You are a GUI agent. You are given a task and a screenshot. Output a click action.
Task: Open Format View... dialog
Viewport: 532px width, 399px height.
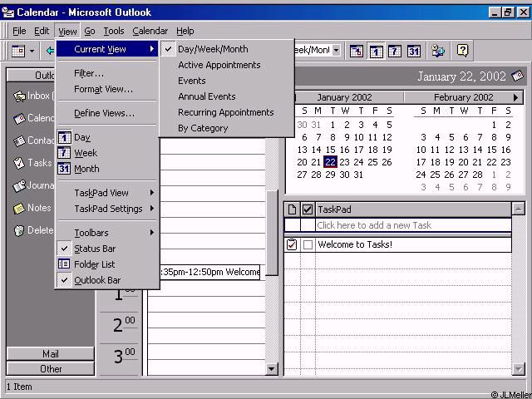107,89
